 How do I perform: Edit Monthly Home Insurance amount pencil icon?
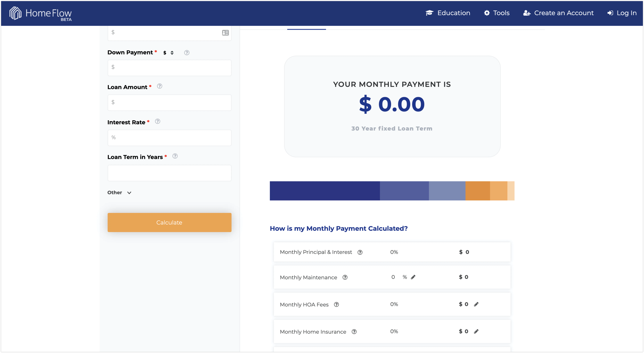click(476, 331)
